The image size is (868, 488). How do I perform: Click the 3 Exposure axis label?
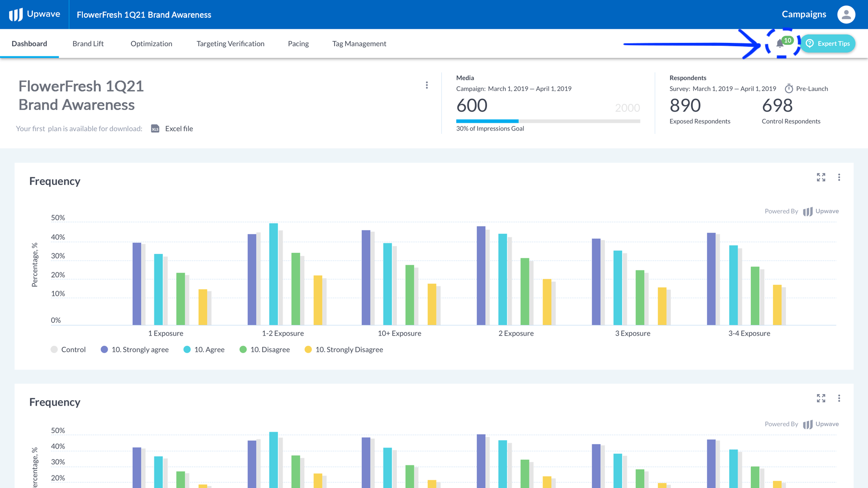(x=633, y=333)
